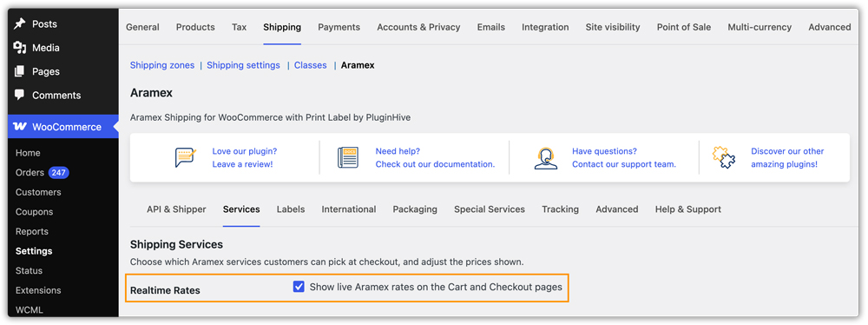Open the Payments tab
This screenshot has width=868, height=325.
[x=339, y=27]
